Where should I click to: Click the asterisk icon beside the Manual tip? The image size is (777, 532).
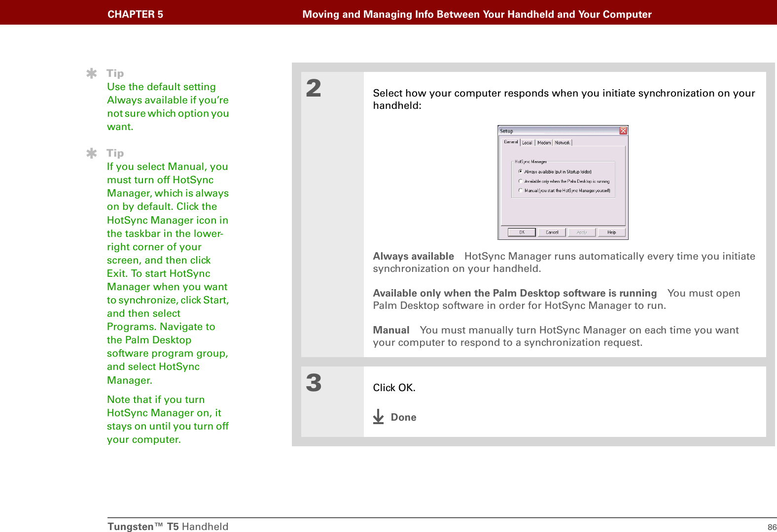(x=91, y=153)
